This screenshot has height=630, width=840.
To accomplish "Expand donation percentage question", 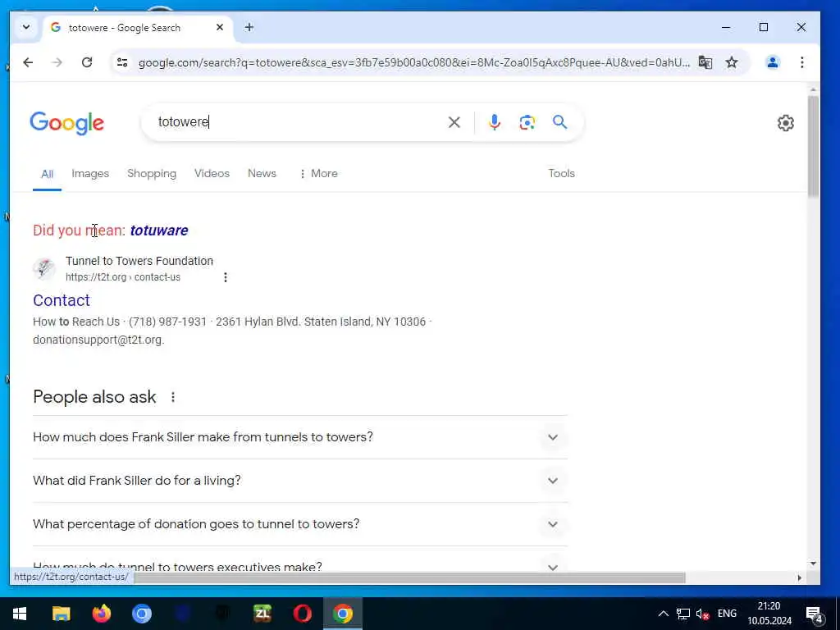I will (x=300, y=524).
